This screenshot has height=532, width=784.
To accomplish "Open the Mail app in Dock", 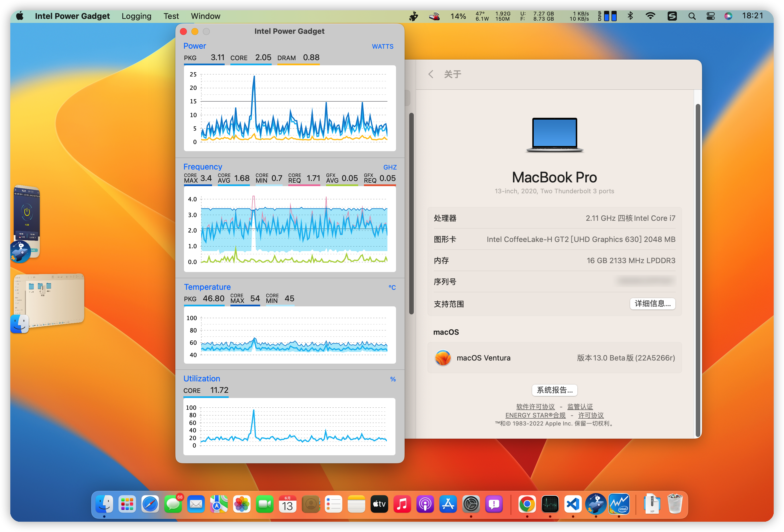I will [196, 504].
